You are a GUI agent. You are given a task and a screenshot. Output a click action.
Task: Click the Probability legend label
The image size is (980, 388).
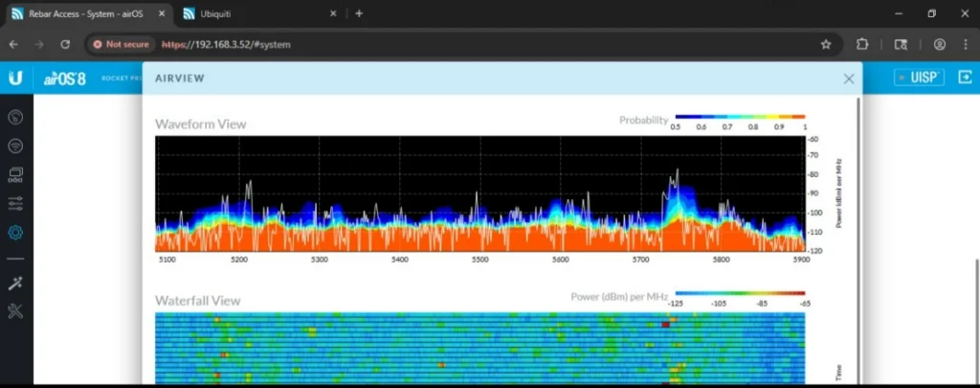coord(644,120)
